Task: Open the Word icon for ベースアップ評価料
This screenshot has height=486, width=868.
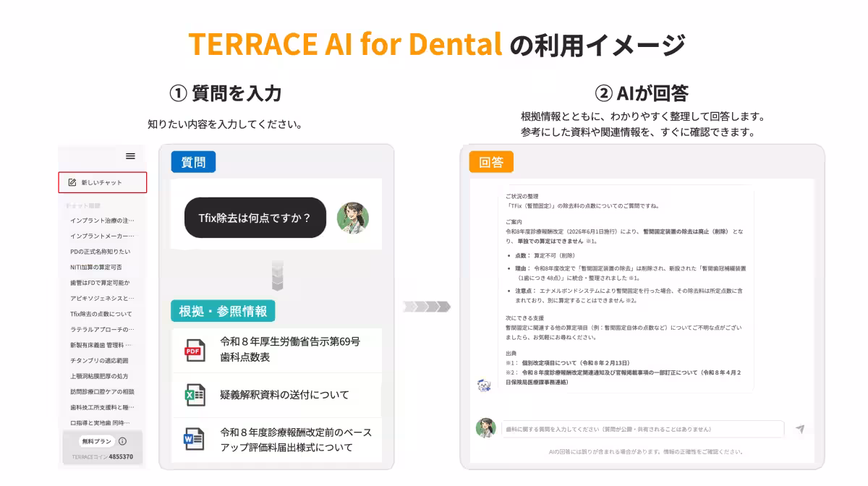Action: 193,439
